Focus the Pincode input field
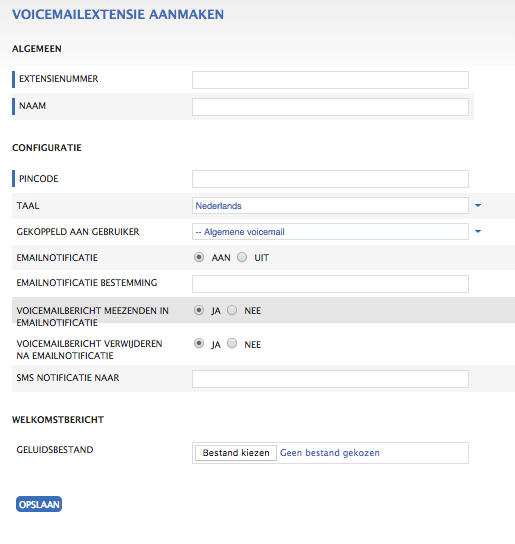 330,179
